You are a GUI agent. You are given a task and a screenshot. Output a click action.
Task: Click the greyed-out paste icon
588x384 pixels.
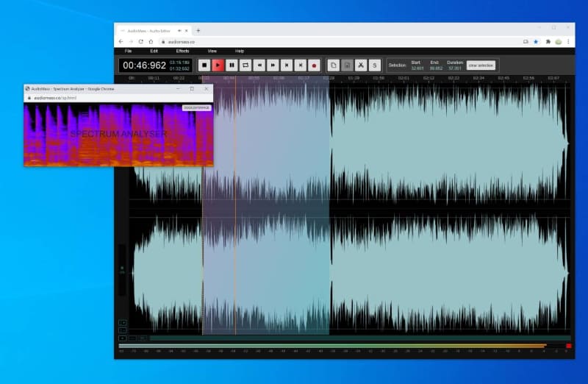[347, 65]
